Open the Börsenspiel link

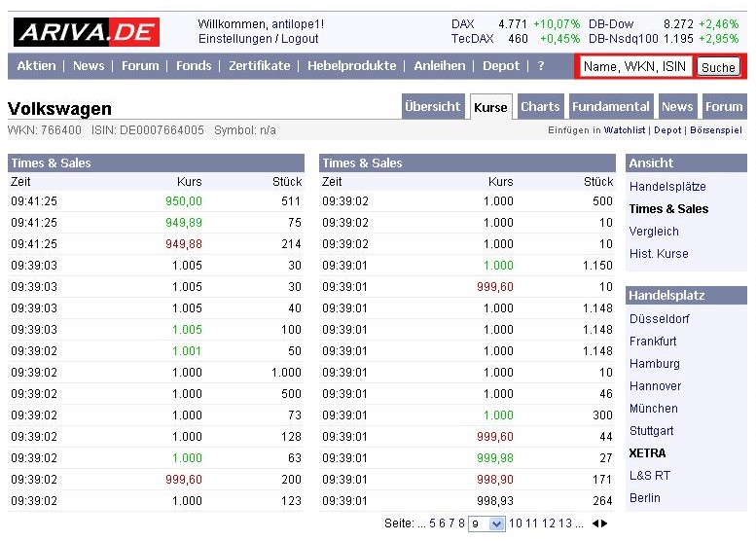tap(715, 129)
